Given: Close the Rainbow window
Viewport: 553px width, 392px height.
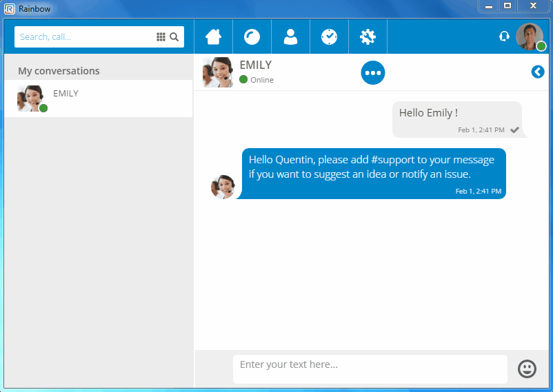Looking at the screenshot, I should (x=533, y=6).
